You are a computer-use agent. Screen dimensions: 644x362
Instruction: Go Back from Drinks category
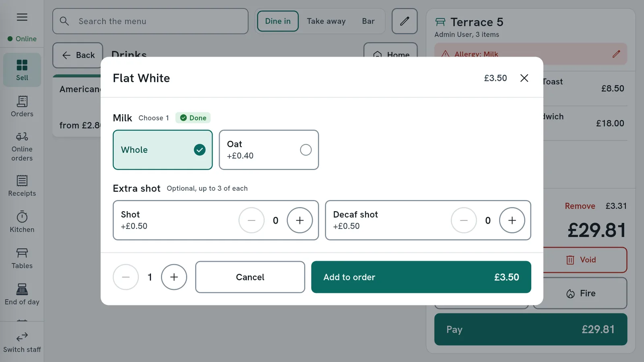click(x=78, y=55)
